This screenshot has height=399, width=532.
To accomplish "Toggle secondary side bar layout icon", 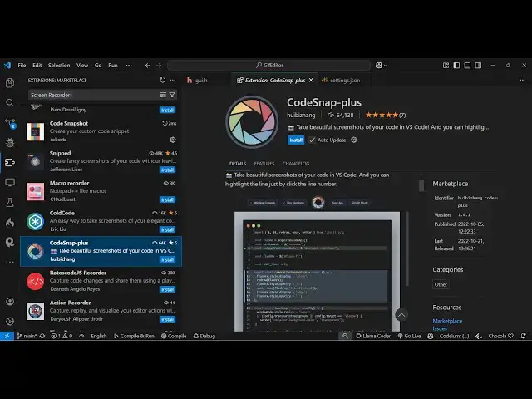I will pos(479,65).
